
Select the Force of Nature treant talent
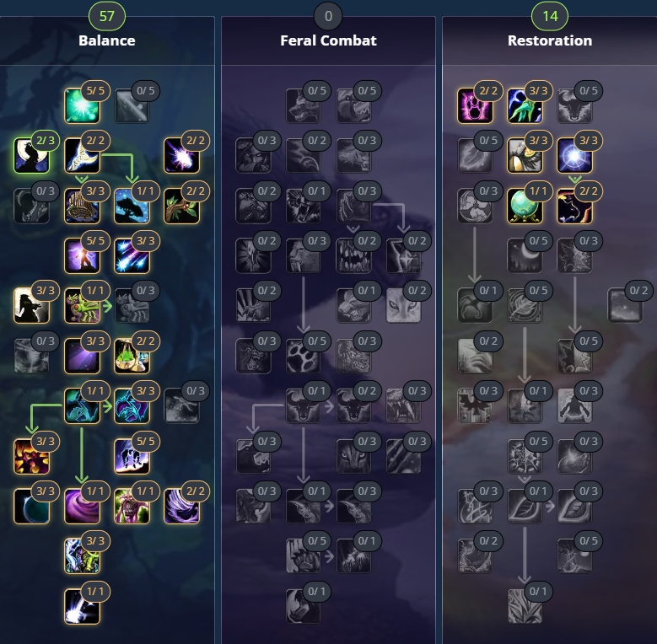[x=132, y=506]
